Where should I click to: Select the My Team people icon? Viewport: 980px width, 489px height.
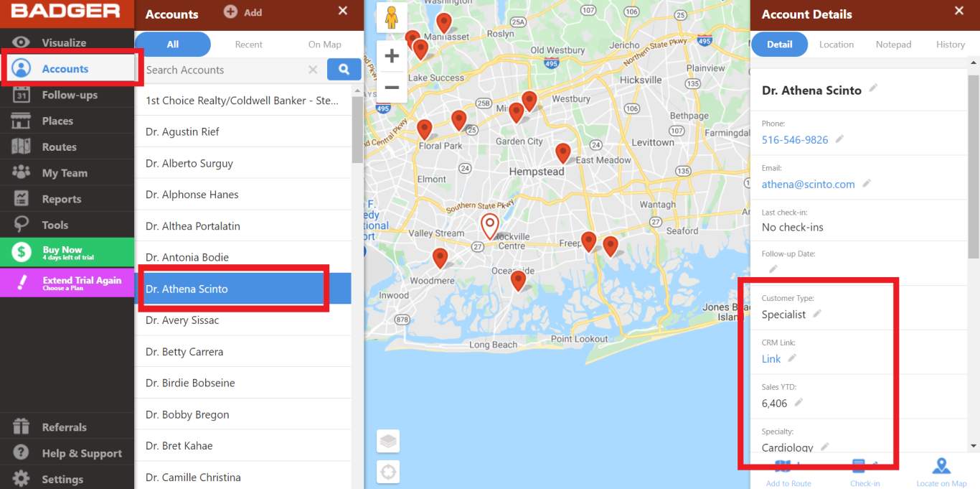click(x=22, y=172)
